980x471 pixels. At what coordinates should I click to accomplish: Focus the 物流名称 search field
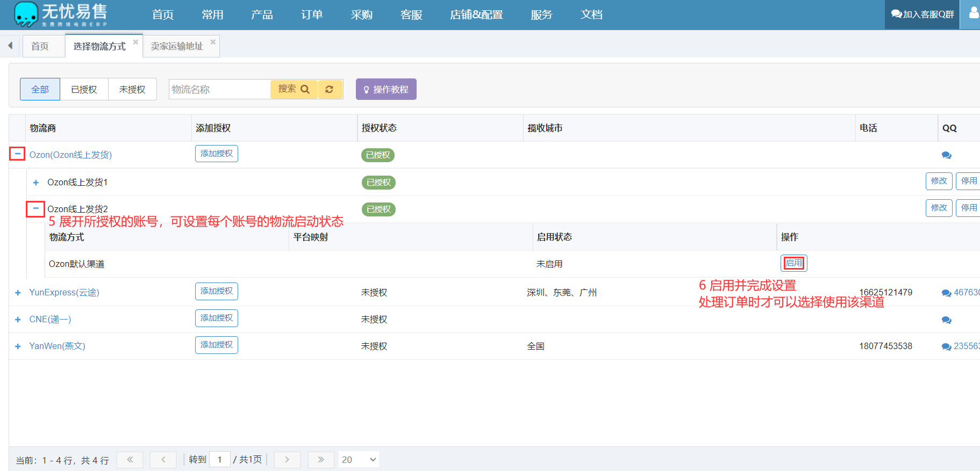(220, 89)
